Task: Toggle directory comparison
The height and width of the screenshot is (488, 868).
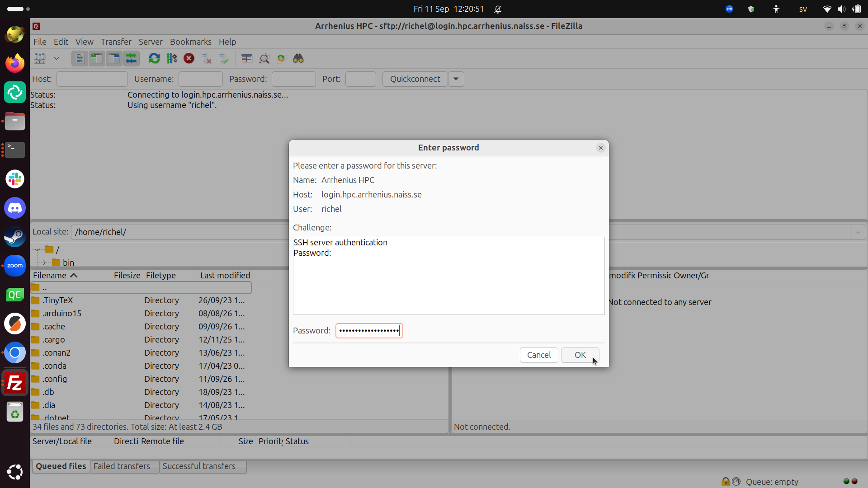Action: coord(264,59)
